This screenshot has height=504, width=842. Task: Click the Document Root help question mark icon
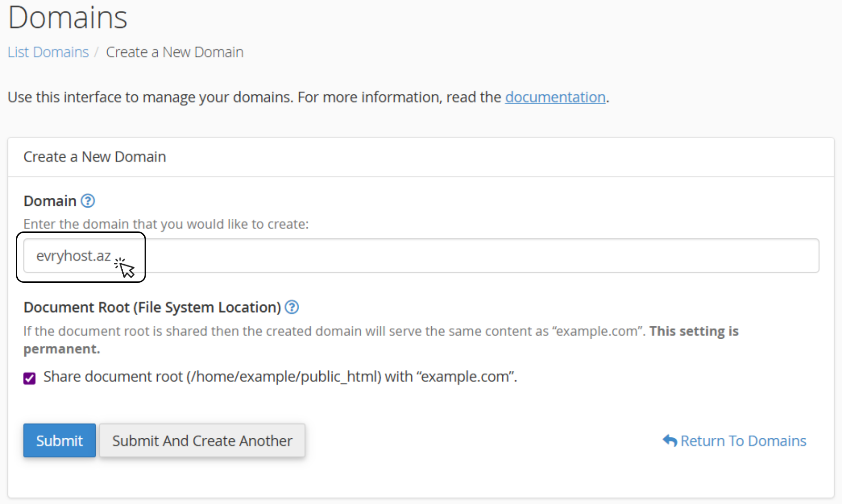pyautogui.click(x=292, y=307)
